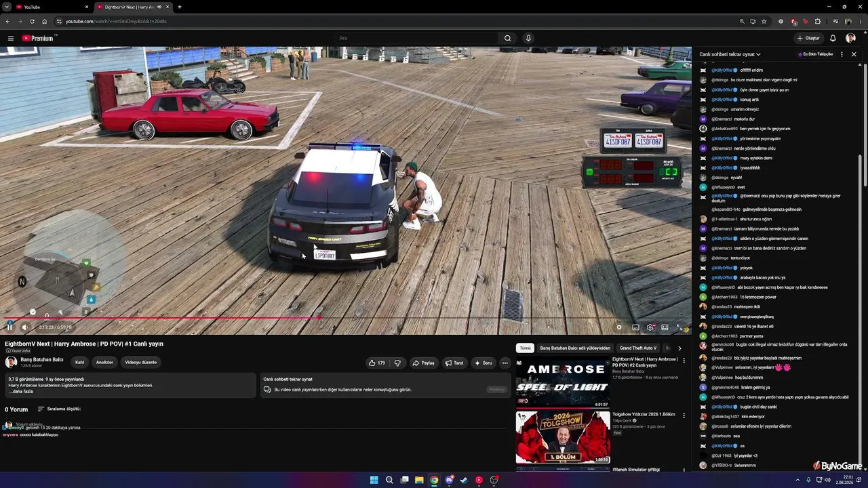
Task: Go to YouTube Premium home logo
Action: [37, 38]
